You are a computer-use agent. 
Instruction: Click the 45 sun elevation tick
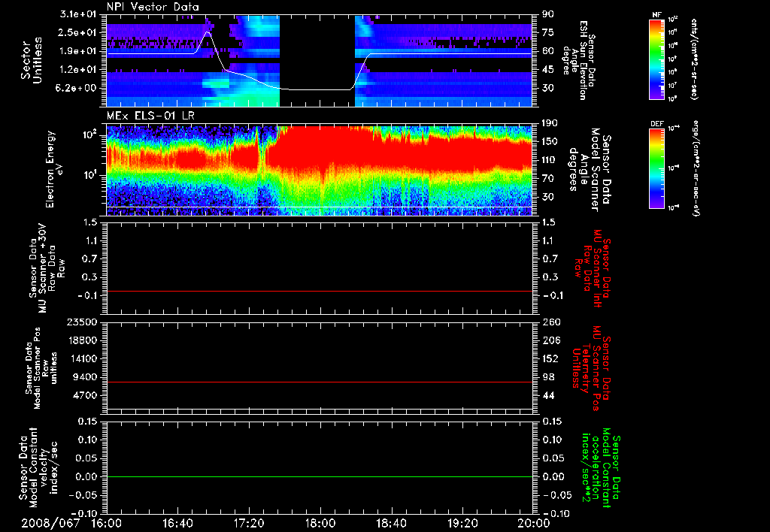tap(547, 70)
